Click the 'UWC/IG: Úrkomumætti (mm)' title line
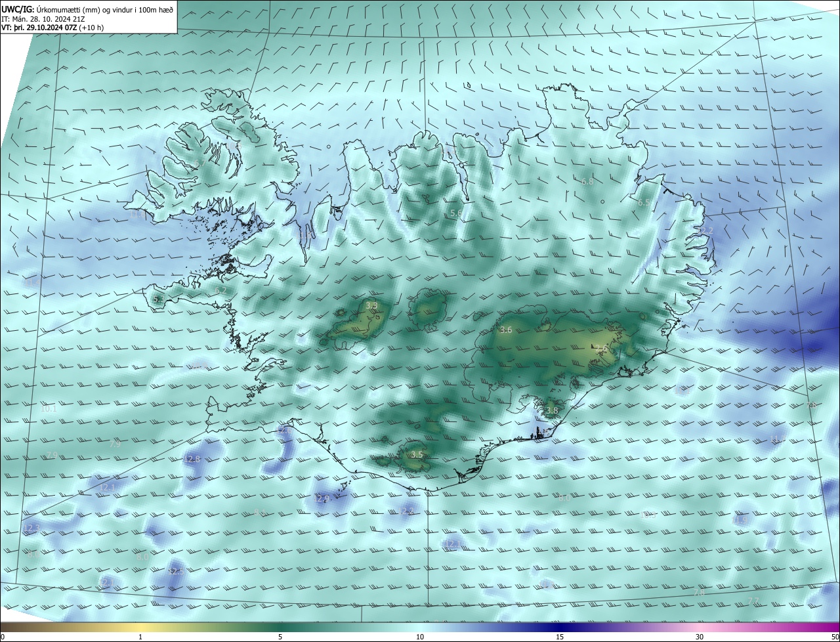Viewport: 840px width, 642px height. coord(87,9)
